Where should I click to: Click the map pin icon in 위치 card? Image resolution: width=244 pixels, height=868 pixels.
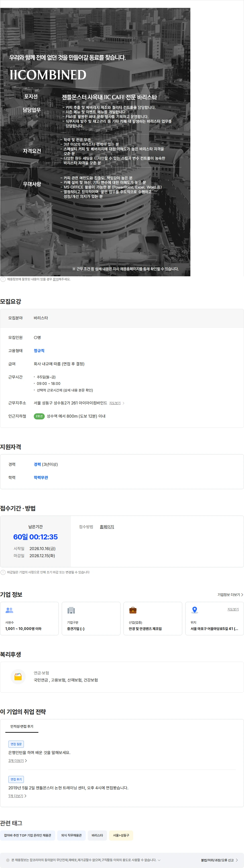(x=194, y=610)
